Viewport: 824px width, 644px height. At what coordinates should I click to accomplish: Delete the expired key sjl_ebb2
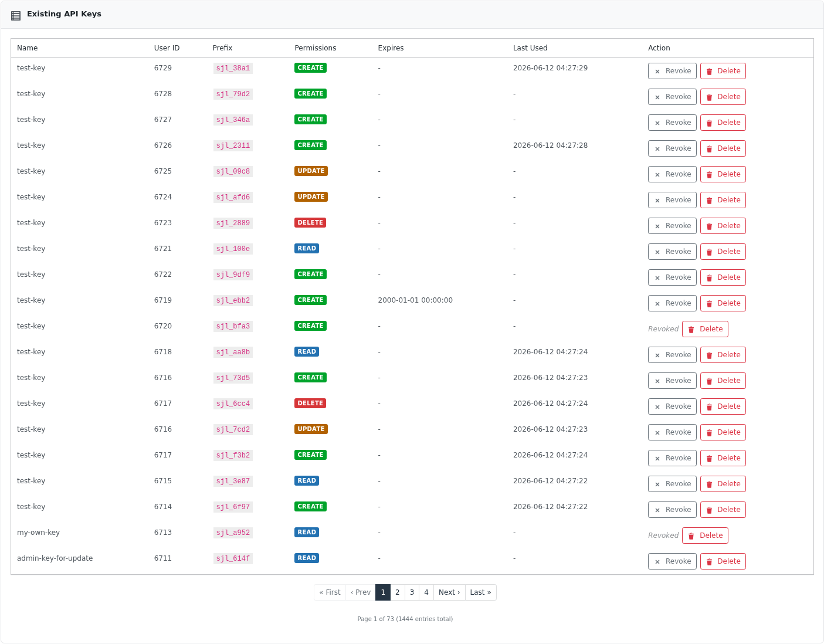tap(723, 303)
